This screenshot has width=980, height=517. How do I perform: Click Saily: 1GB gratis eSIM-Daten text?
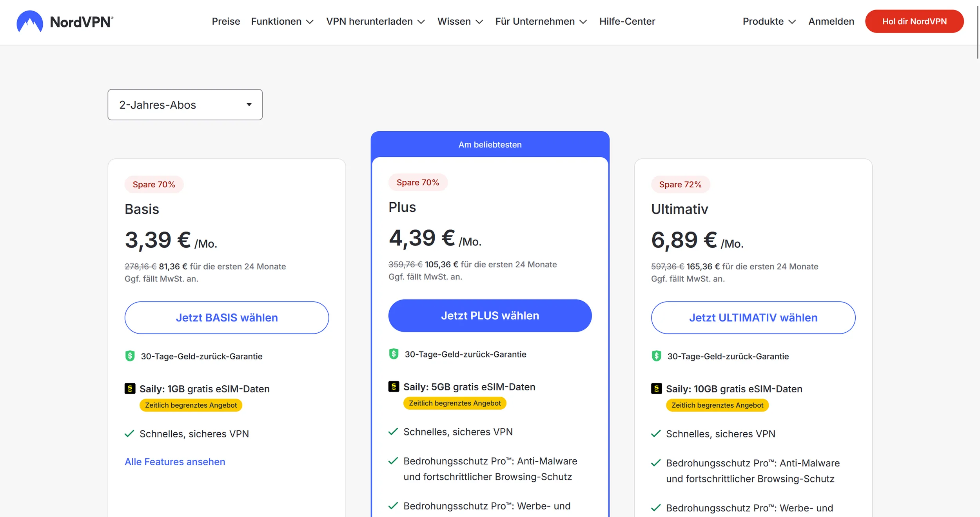pyautogui.click(x=205, y=389)
